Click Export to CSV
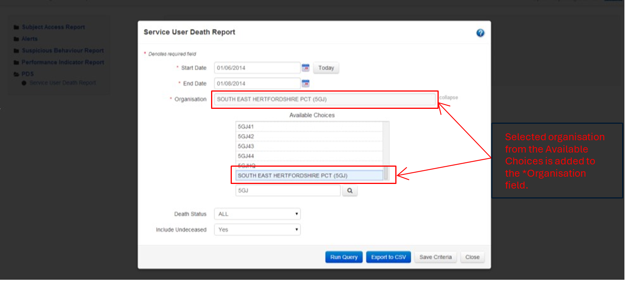The width and height of the screenshot is (644, 292). [388, 257]
